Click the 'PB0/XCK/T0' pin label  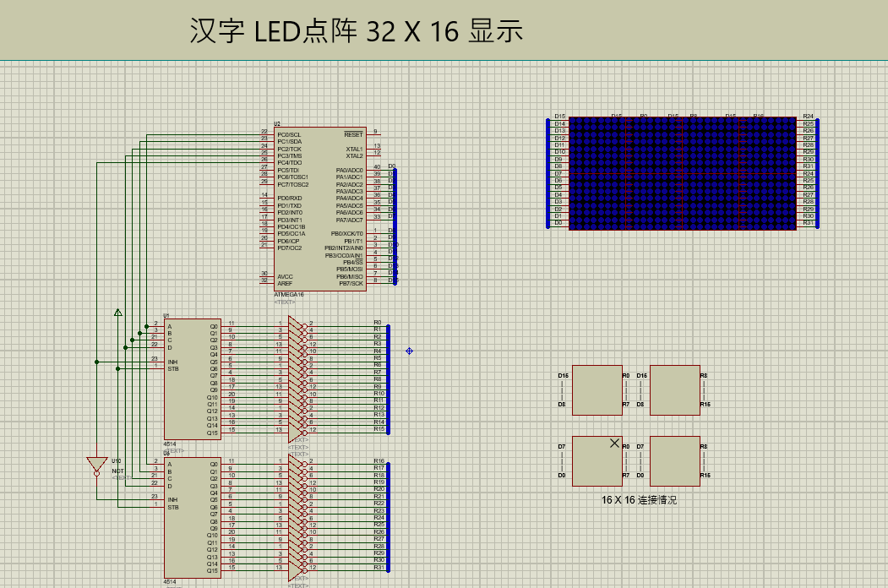coord(347,233)
